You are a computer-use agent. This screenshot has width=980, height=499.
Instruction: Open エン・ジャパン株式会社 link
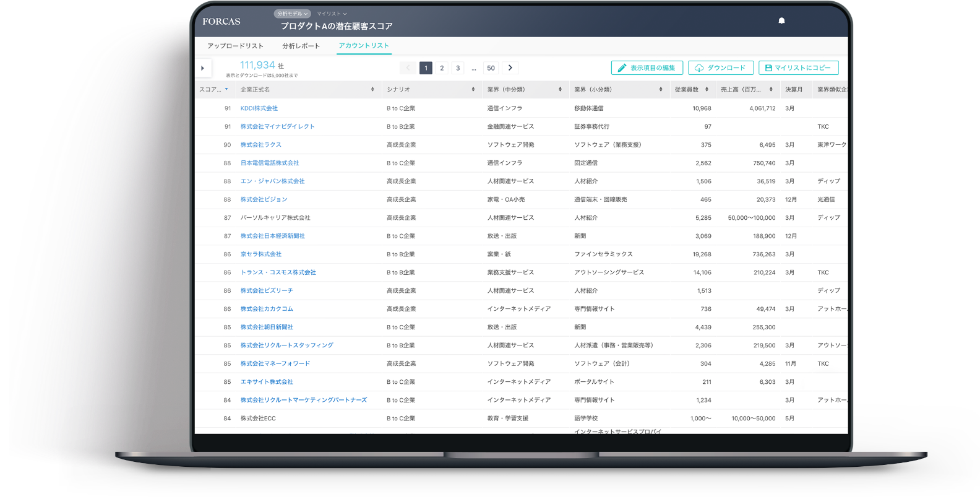click(272, 181)
